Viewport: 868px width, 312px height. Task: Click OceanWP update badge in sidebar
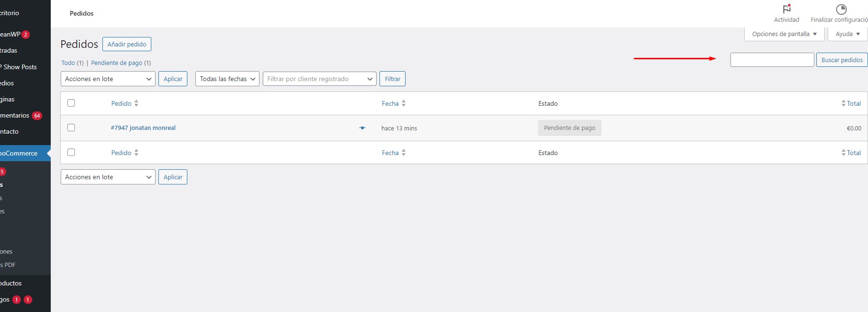[x=26, y=35]
